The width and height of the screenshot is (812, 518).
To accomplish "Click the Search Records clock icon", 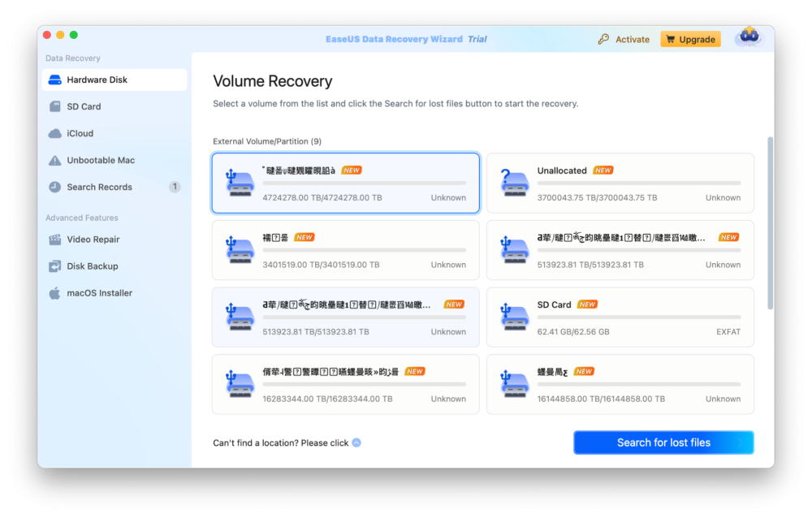I will (x=55, y=187).
